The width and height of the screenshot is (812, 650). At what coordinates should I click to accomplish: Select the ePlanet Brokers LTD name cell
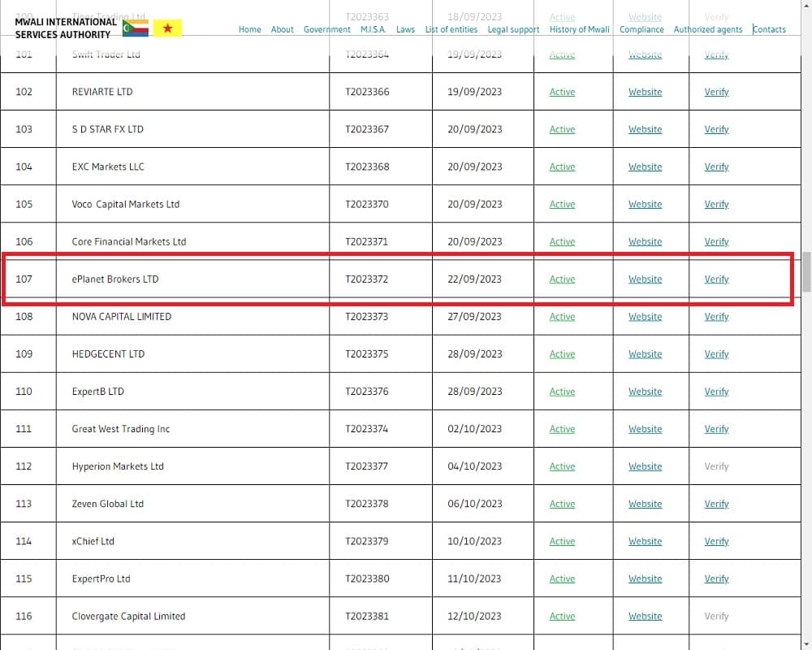[x=192, y=279]
